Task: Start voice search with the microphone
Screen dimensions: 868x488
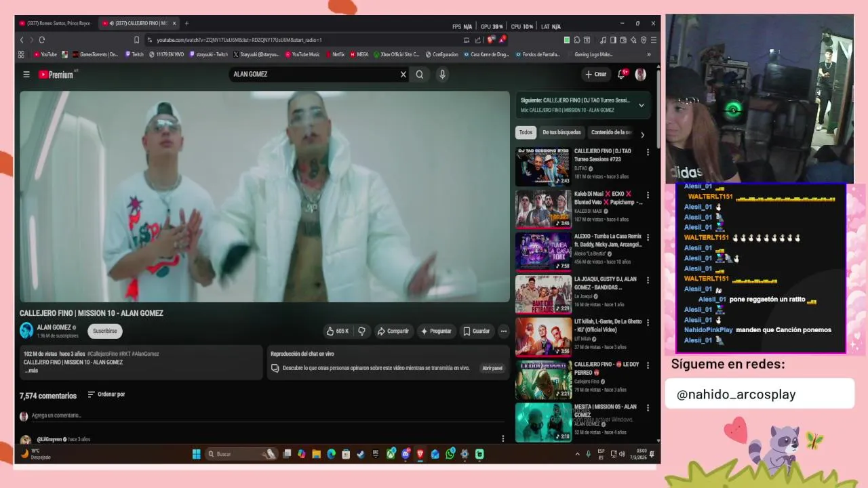Action: (442, 75)
